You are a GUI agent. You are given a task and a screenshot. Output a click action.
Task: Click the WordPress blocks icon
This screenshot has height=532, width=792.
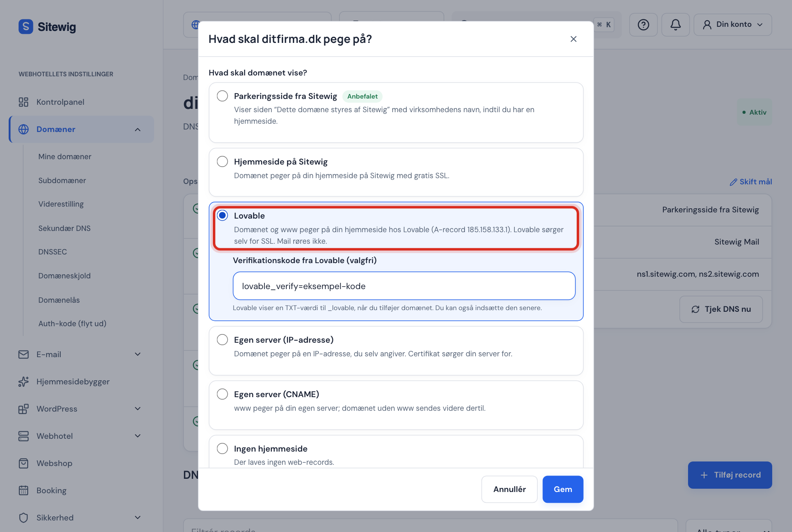[x=24, y=409]
